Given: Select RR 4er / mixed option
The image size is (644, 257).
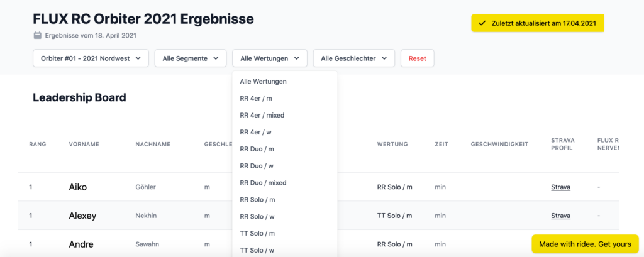Looking at the screenshot, I should [x=261, y=116].
